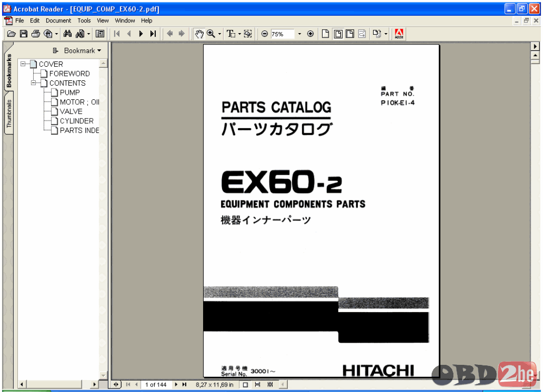The image size is (543, 392).
Task: Click the navigation pane toggle in status bar
Action: (116, 384)
